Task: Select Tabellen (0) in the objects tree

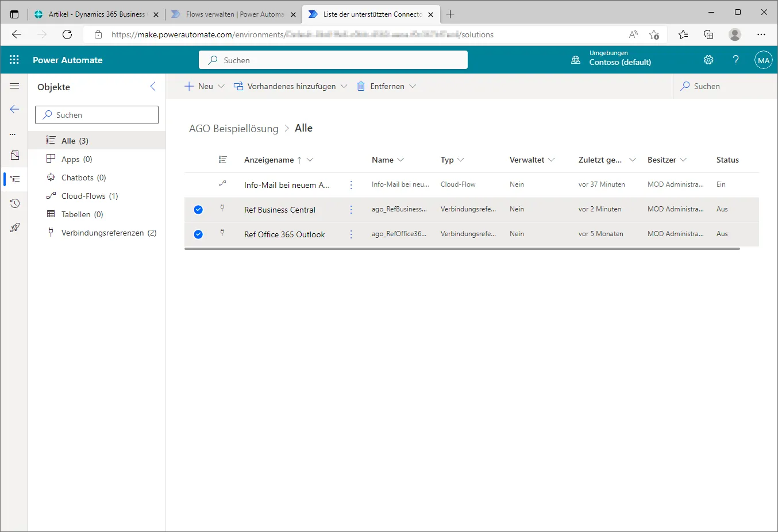Action: 97,214
